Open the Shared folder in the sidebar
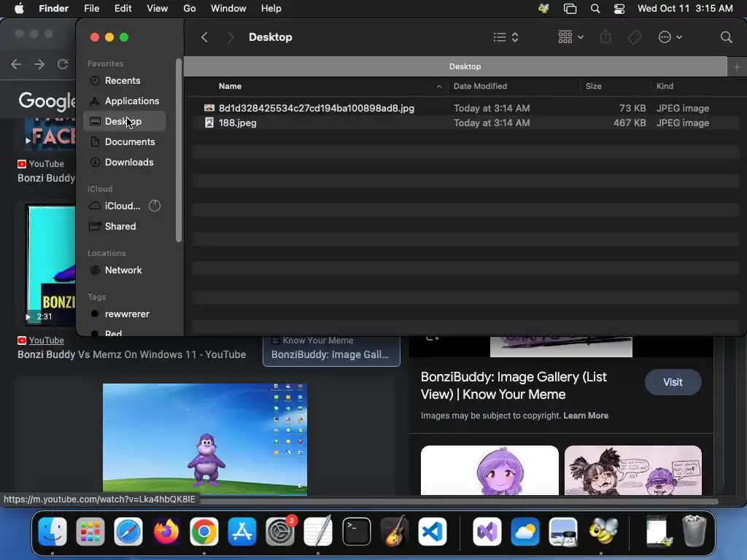Screen dimensions: 747x560 point(120,227)
